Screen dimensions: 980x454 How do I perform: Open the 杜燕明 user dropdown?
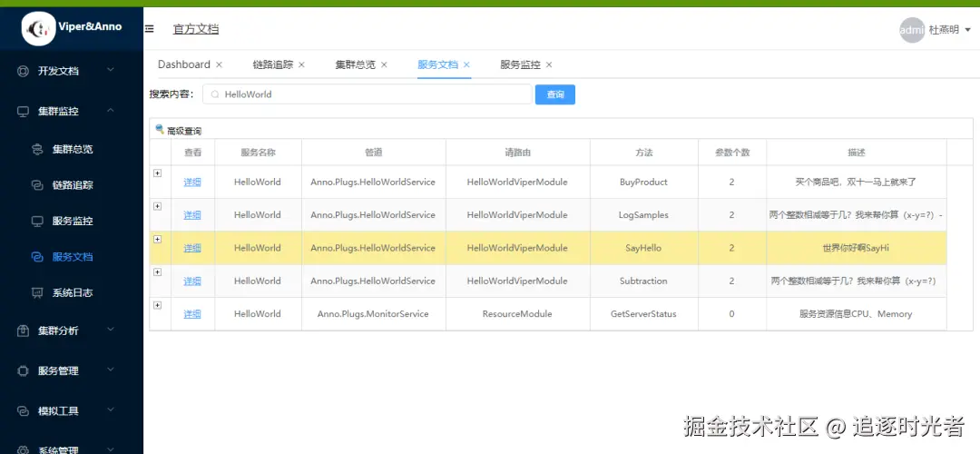pyautogui.click(x=949, y=30)
